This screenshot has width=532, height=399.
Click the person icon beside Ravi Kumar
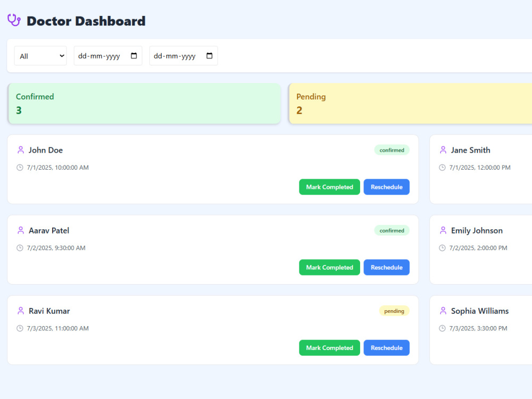[21, 311]
